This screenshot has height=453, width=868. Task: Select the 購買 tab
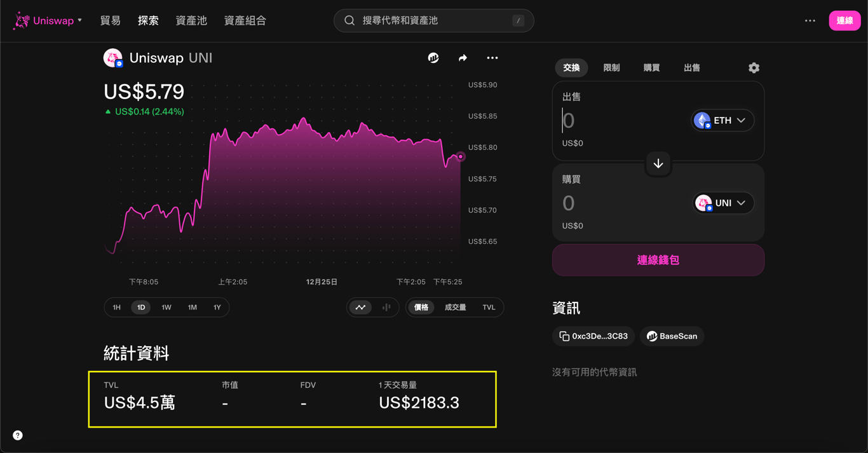tap(651, 67)
